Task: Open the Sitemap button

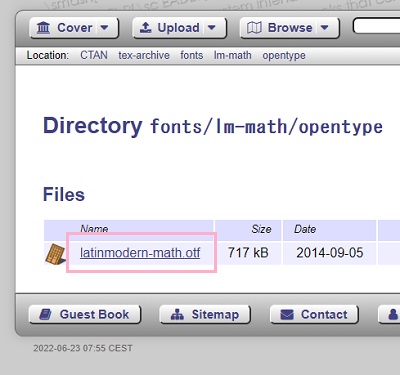Action: click(205, 314)
